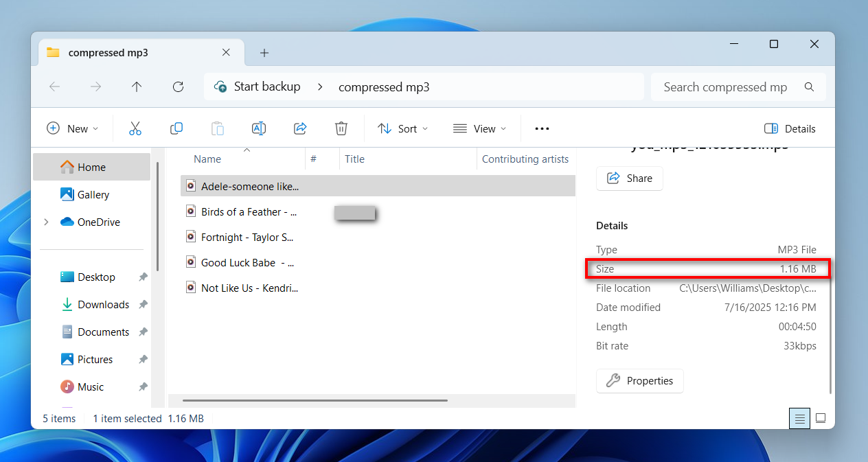
Task: Go forward with the right arrow
Action: click(x=96, y=86)
